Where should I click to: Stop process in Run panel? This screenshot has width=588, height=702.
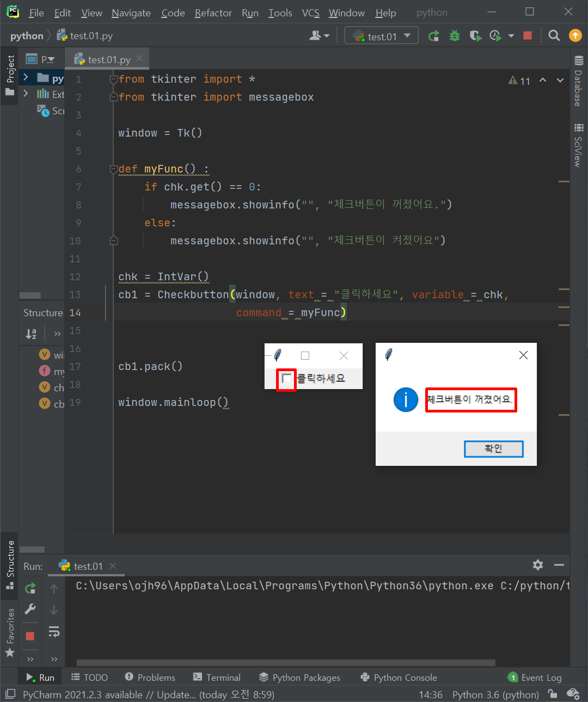[30, 636]
